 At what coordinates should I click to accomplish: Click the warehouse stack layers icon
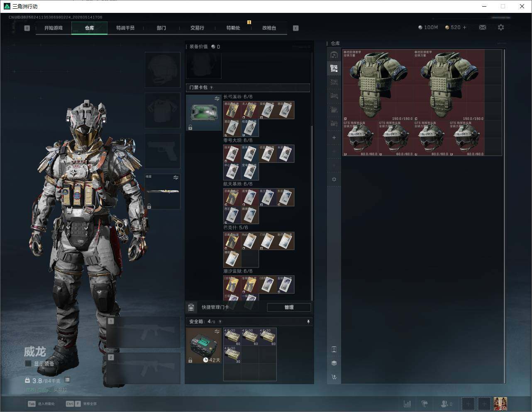coord(334,363)
